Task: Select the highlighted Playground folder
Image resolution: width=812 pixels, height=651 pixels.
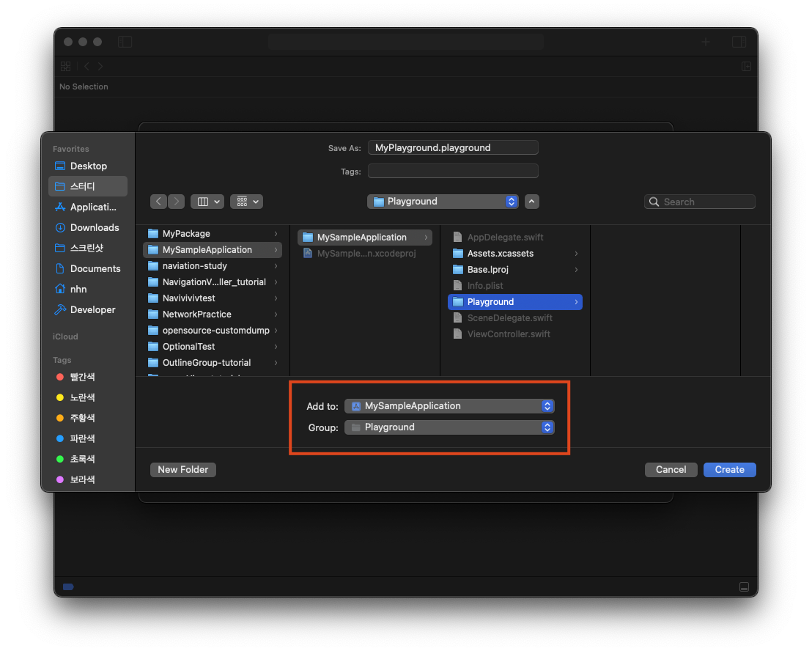Action: (514, 302)
